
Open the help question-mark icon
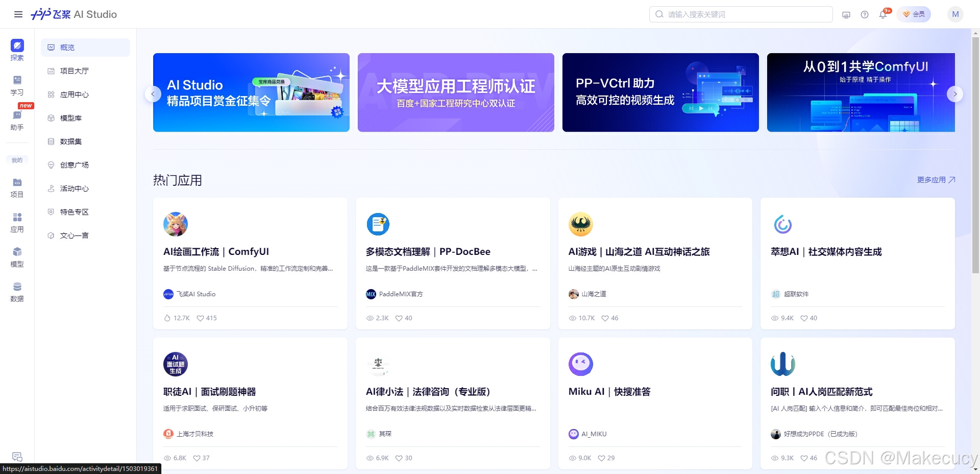(x=865, y=14)
